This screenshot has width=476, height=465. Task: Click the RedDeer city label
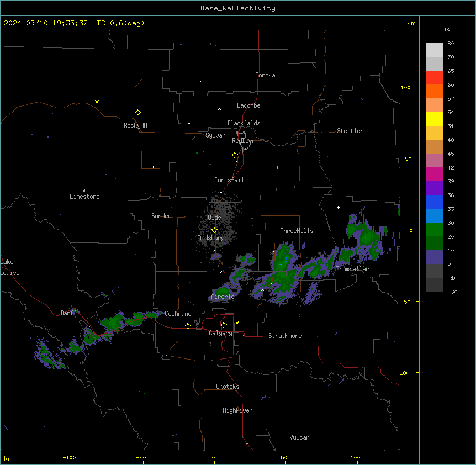click(243, 141)
